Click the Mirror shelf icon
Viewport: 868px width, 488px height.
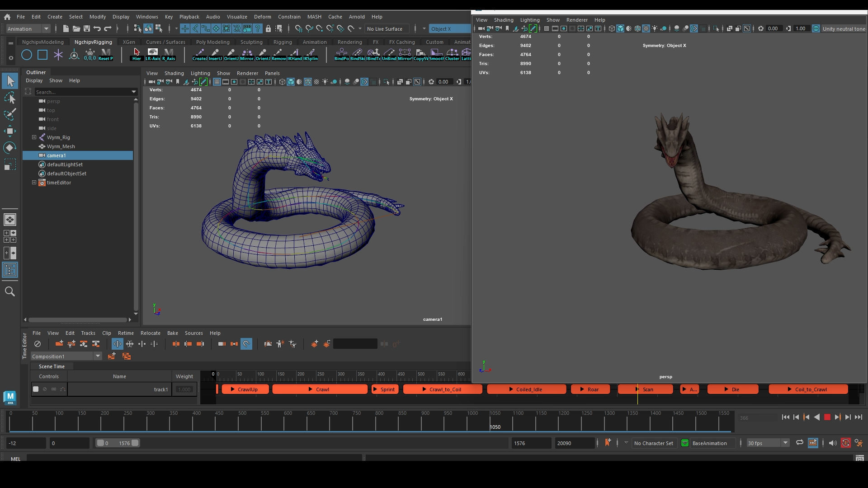(247, 55)
